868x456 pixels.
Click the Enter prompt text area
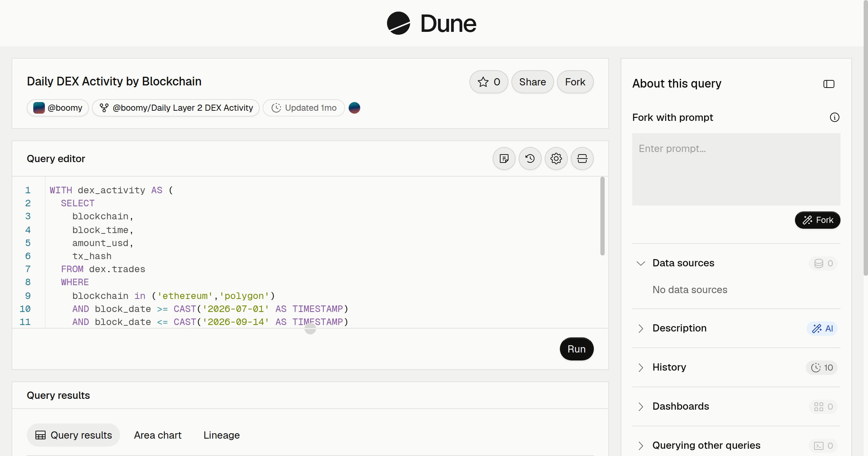coord(736,169)
